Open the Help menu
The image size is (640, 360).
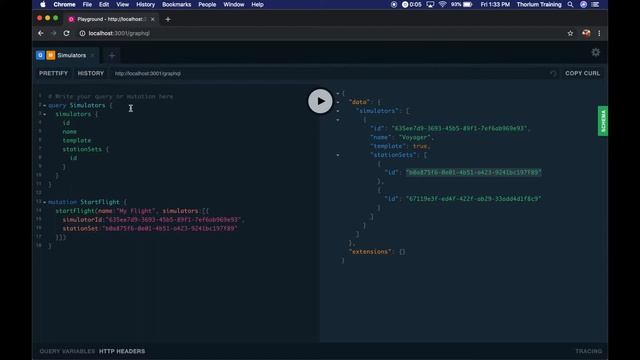point(257,4)
